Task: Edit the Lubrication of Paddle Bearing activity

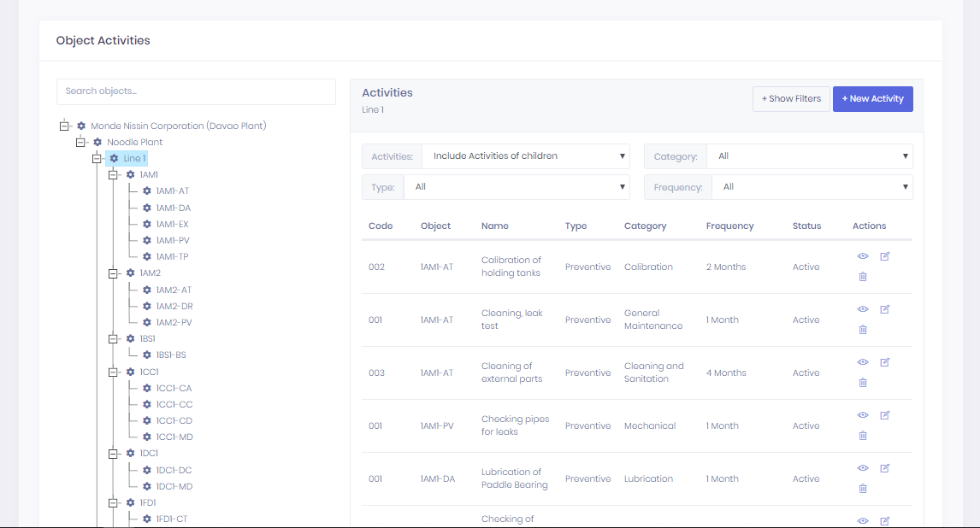Action: 885,468
